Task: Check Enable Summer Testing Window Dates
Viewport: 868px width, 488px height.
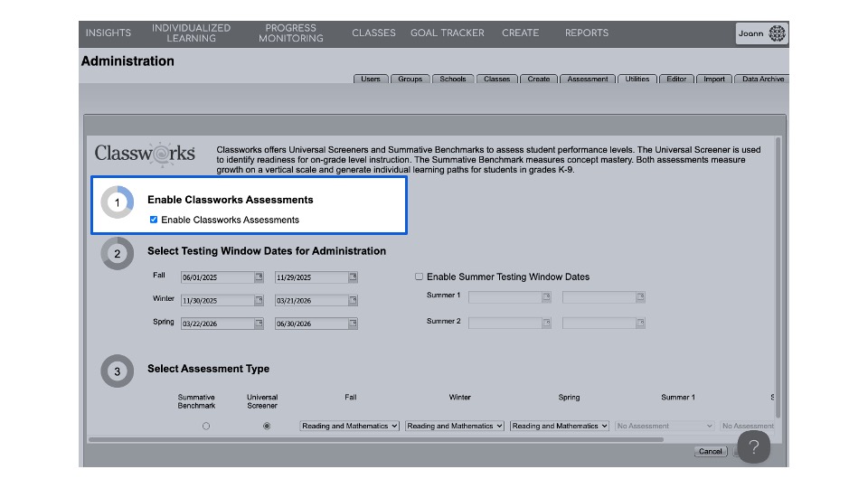Action: (419, 277)
